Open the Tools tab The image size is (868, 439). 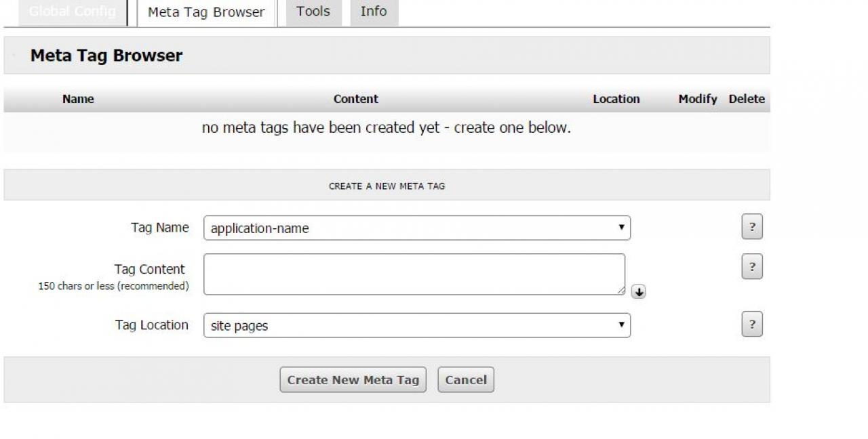pyautogui.click(x=313, y=12)
